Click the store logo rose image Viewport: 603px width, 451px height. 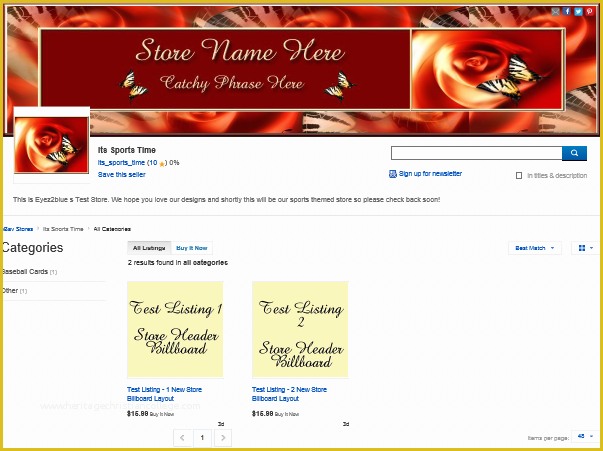(52, 145)
